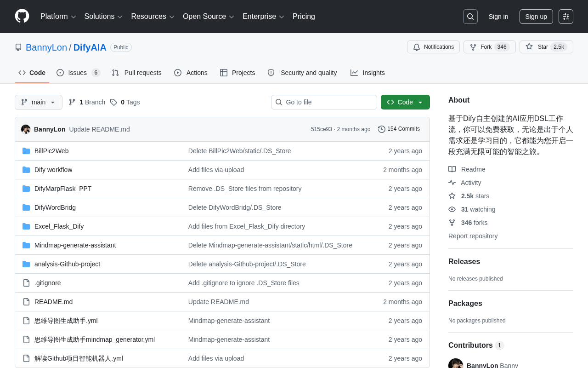The width and height of the screenshot is (588, 368).
Task: Click the Go to file search field
Action: [x=324, y=102]
